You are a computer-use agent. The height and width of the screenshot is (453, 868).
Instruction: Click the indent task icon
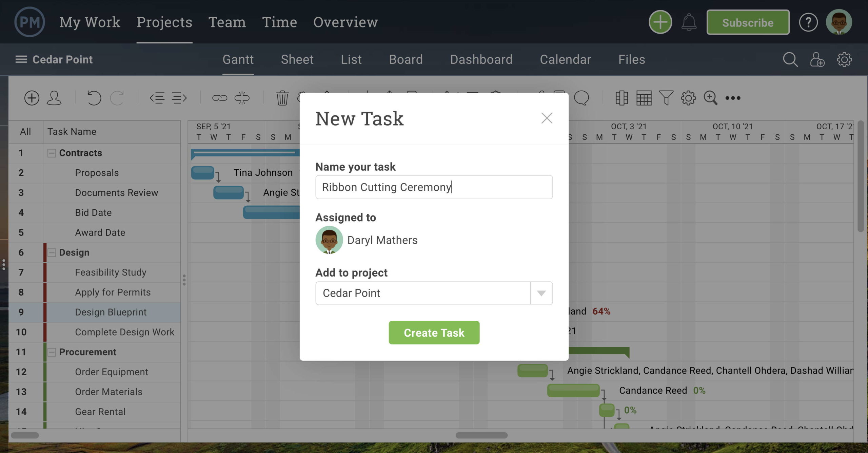click(179, 98)
